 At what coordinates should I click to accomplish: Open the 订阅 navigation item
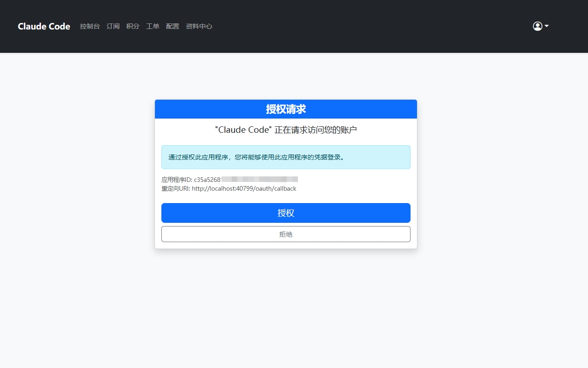coord(113,26)
